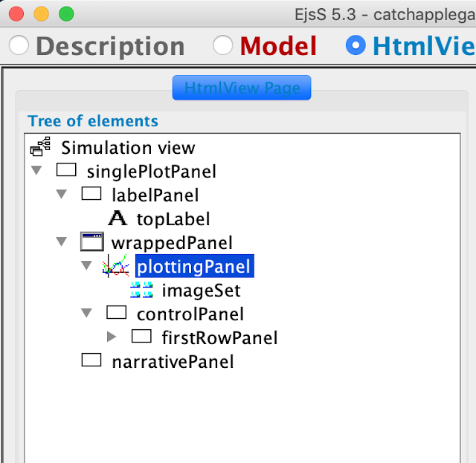This screenshot has width=476, height=463.
Task: Open the HtmlView Page tab
Action: [242, 88]
